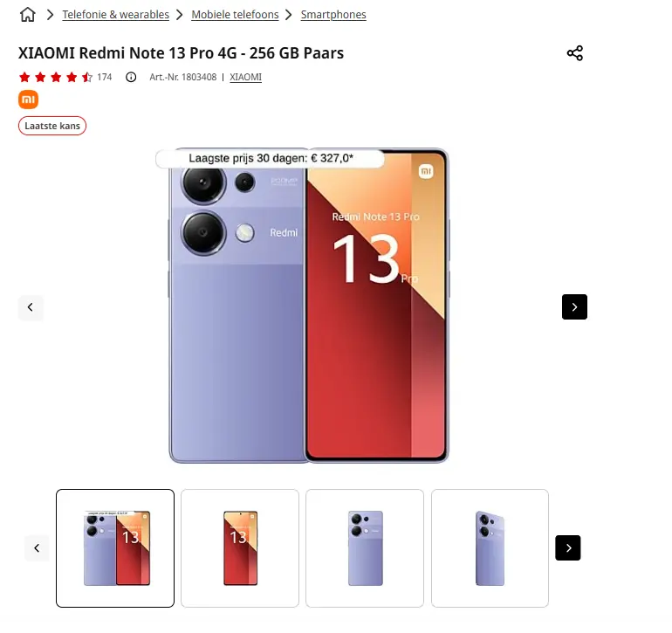This screenshot has height=633, width=672.
Task: Open Telefonie & wearables breadcrumb
Action: point(116,15)
